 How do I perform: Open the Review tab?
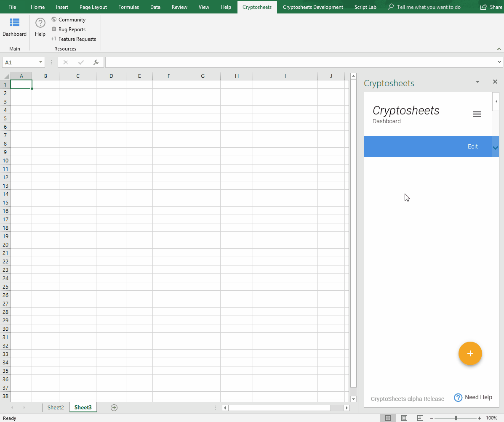179,7
